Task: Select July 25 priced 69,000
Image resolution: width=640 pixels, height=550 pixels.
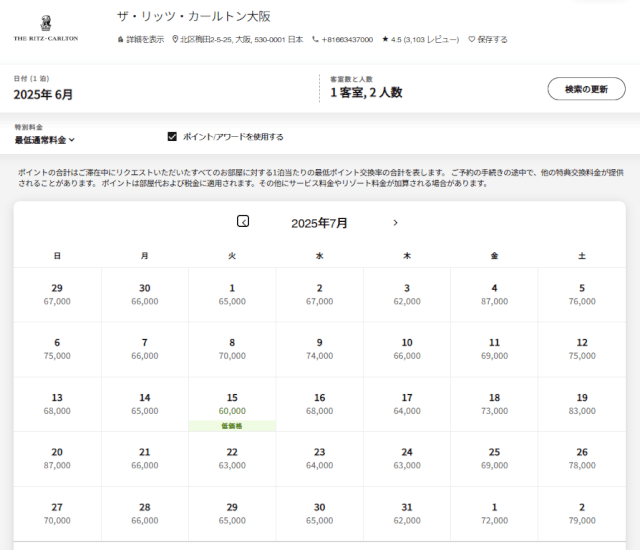Action: (494, 459)
